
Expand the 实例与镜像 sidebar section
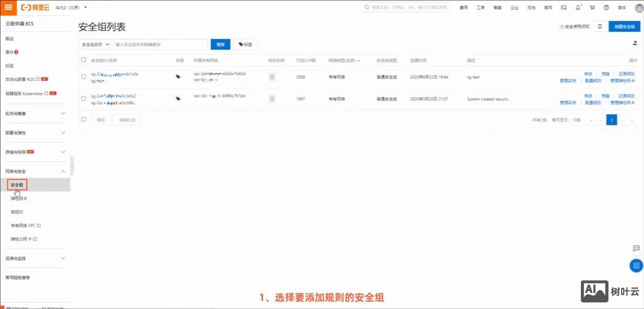coord(35,114)
